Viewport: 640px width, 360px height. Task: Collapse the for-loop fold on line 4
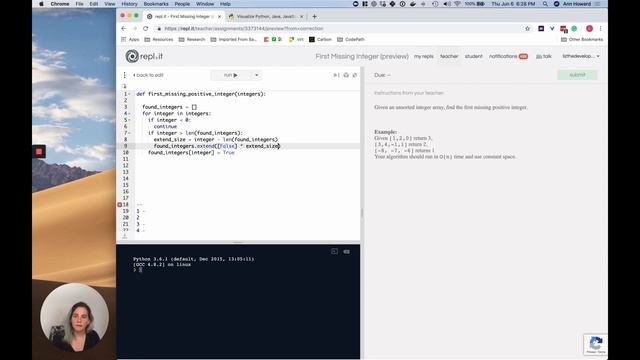130,113
